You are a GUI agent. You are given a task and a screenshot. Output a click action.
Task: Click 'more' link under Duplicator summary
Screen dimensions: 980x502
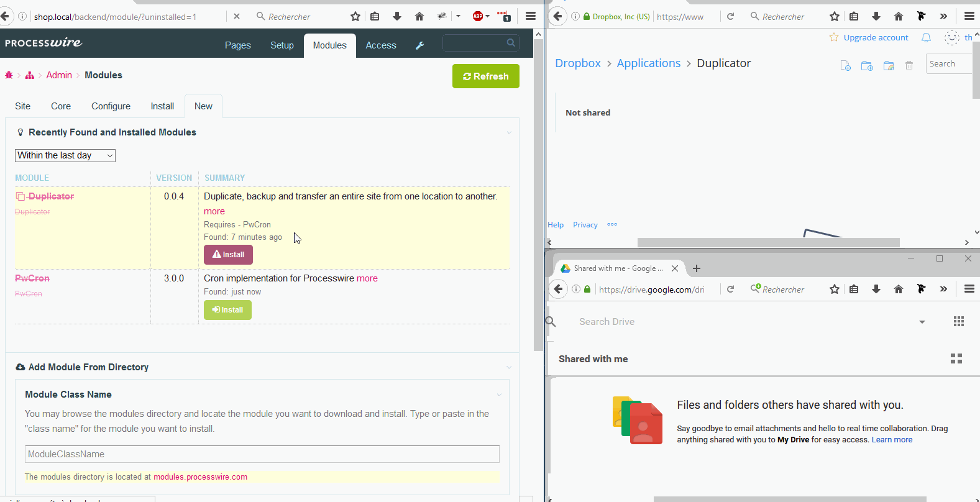[x=214, y=211]
